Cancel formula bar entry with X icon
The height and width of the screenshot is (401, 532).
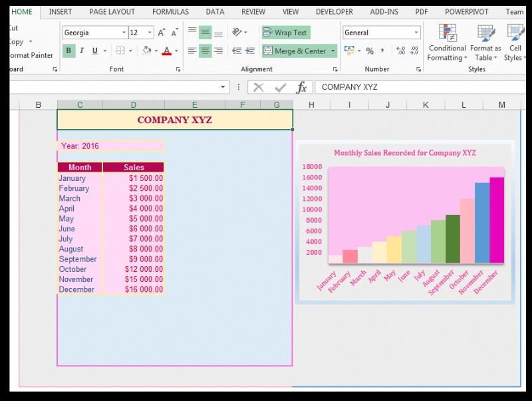click(x=259, y=88)
